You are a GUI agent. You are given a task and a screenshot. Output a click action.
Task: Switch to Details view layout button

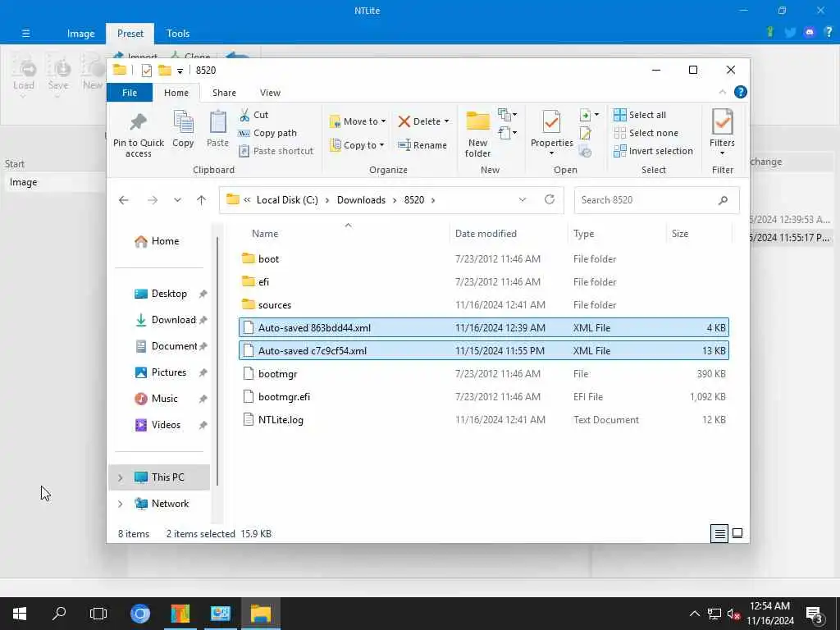719,533
